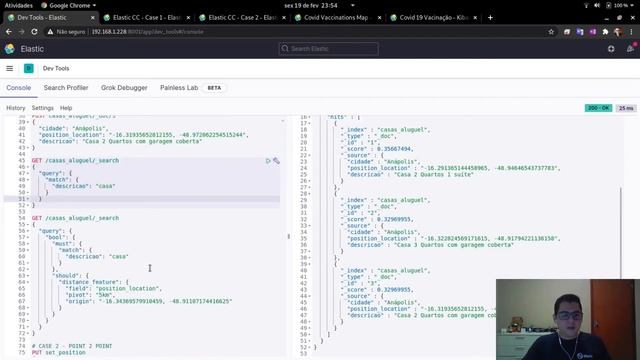Viewport: 640px width, 360px height.
Task: Click the Elastic logo
Action: tap(10, 49)
